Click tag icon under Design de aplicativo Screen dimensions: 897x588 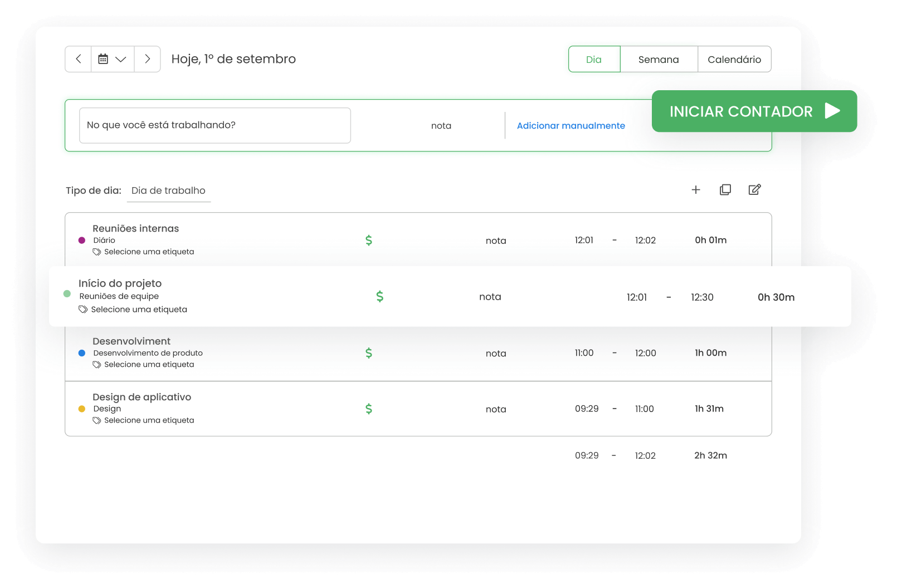coord(97,420)
